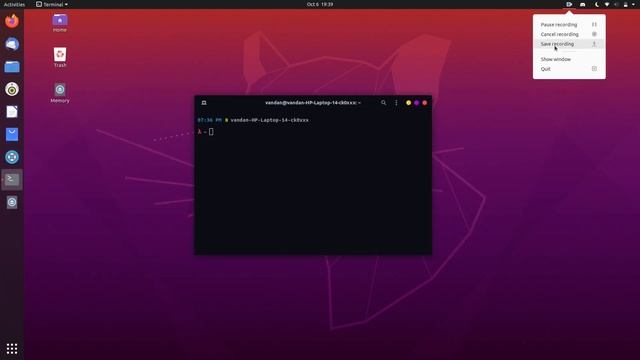Viewport: 640px width, 360px height.
Task: Open Files manager from the dock
Action: (x=12, y=67)
